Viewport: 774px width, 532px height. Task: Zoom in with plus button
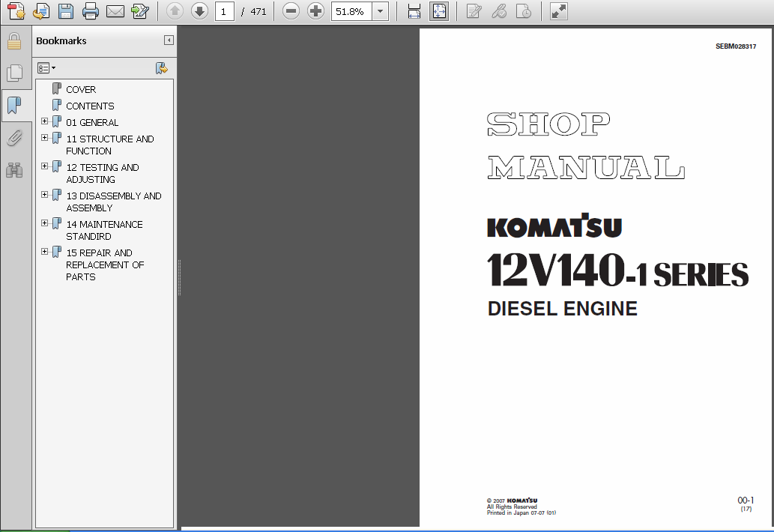315,10
